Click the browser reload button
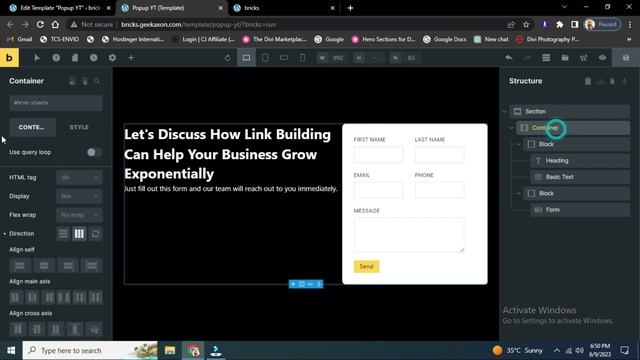 click(x=40, y=24)
